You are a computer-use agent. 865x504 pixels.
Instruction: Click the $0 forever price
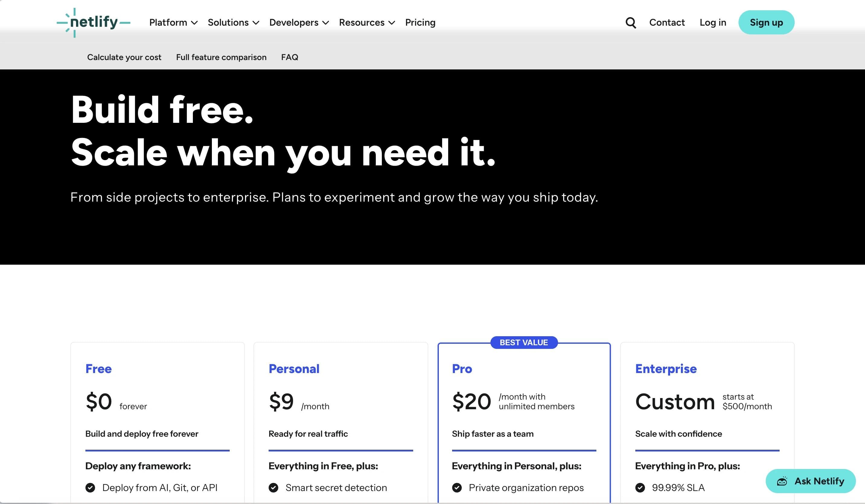(x=116, y=402)
